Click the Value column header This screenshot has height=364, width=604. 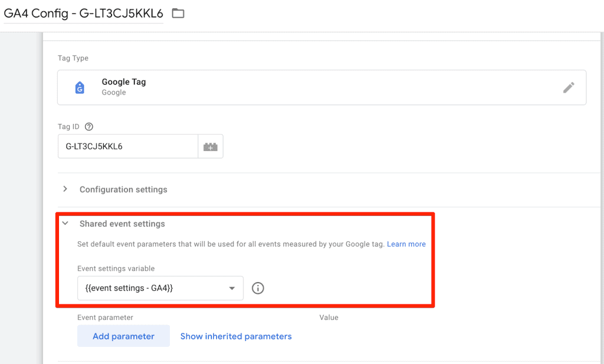(329, 317)
